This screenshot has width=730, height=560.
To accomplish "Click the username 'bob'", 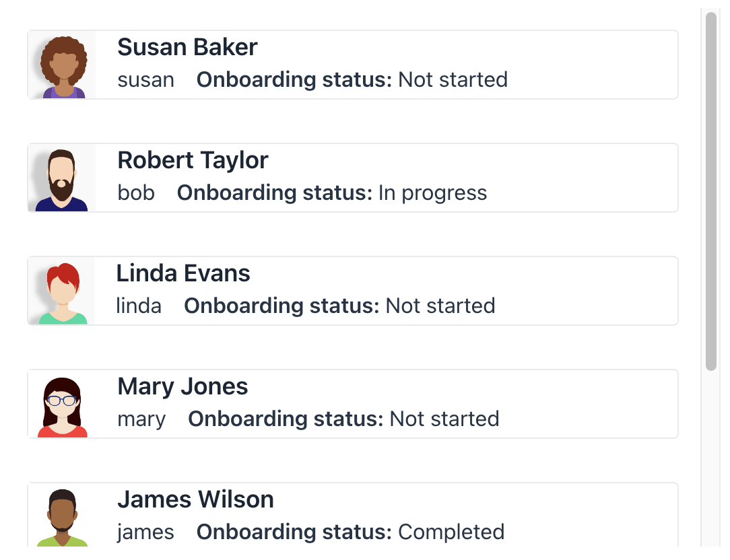I will [136, 193].
